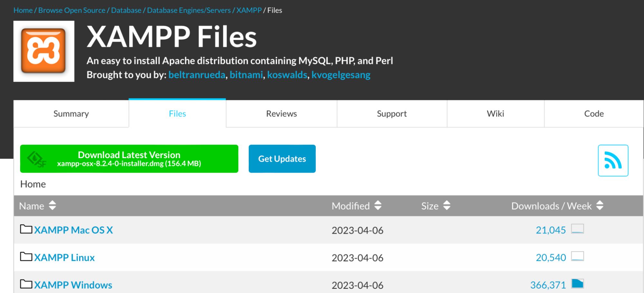644x293 pixels.
Task: Click the folder icon beside XAMPP Windows
Action: (x=26, y=284)
